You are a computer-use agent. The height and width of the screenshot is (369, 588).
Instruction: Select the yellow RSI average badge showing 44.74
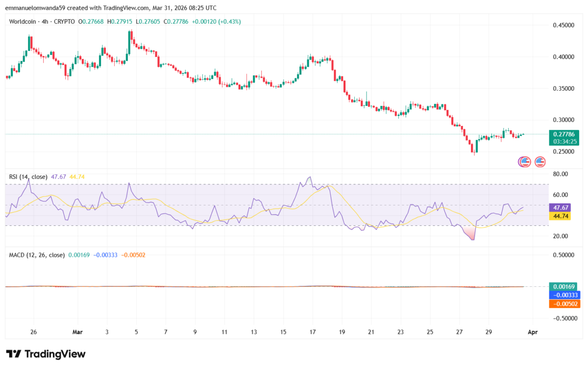point(560,216)
